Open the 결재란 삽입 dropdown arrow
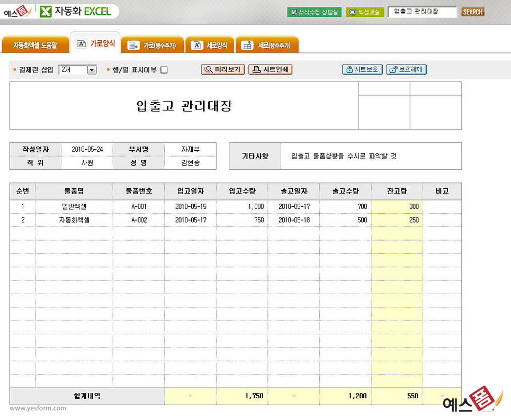The width and height of the screenshot is (511, 420). 92,70
